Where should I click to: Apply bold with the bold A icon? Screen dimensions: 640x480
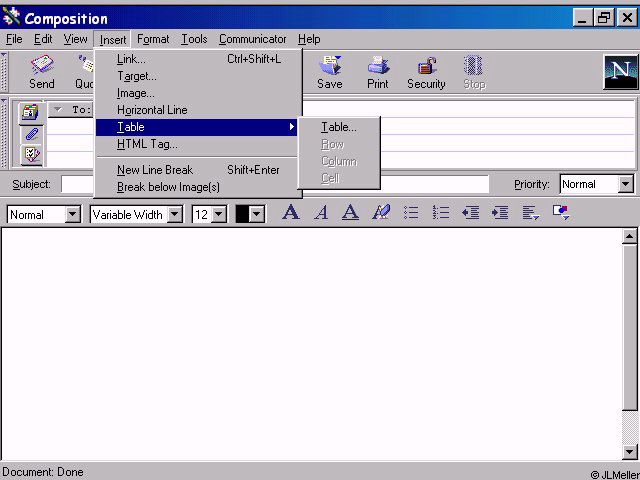(x=291, y=212)
